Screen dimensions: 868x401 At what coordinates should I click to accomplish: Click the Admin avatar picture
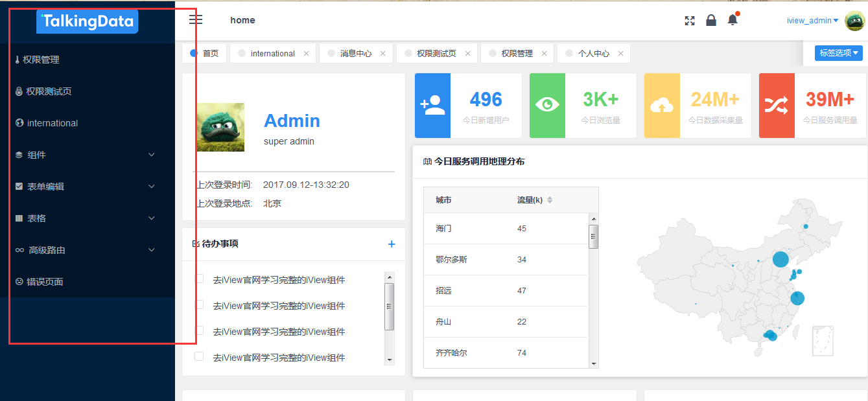coord(220,127)
